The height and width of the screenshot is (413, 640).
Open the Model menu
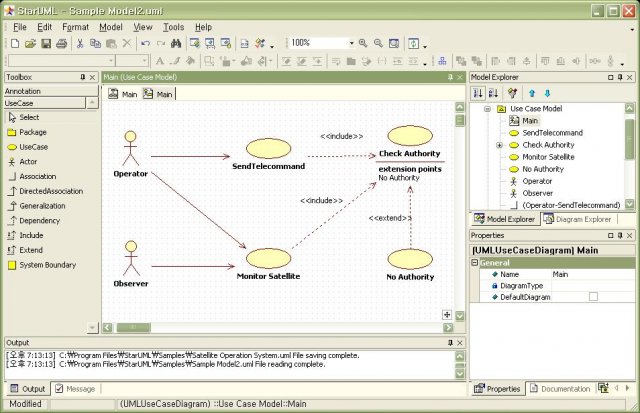click(111, 27)
